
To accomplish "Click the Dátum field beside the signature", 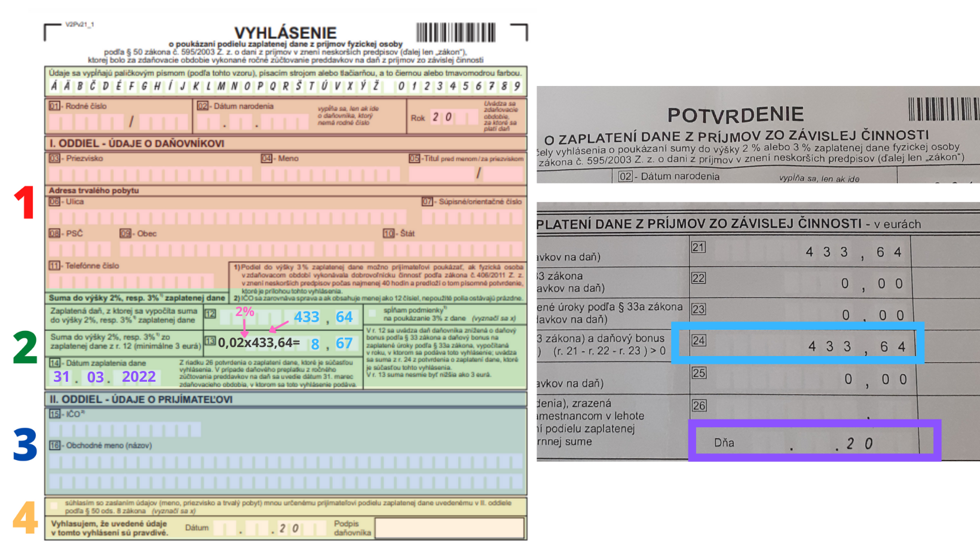I will click(269, 528).
